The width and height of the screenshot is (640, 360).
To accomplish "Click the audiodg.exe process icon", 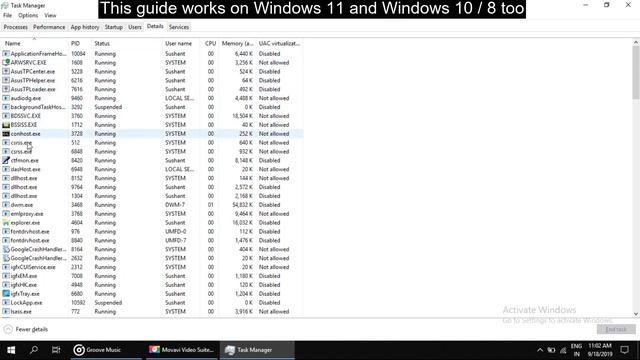I will click(6, 98).
